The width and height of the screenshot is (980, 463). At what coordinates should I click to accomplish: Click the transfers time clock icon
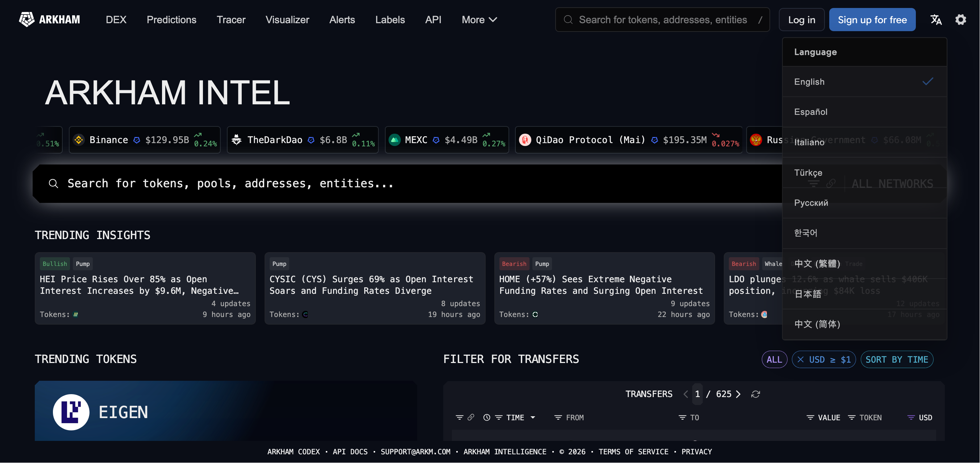(x=487, y=417)
